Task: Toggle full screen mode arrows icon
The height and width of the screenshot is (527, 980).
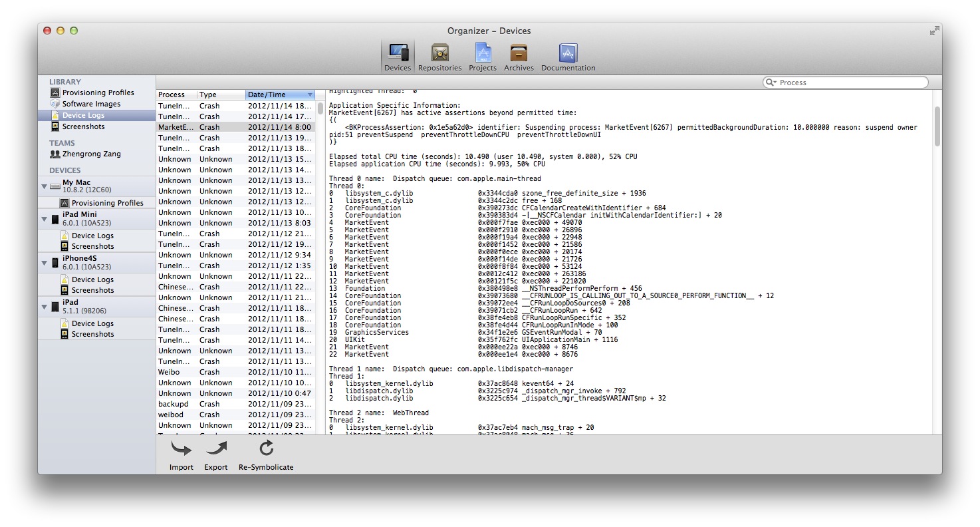Action: point(934,31)
